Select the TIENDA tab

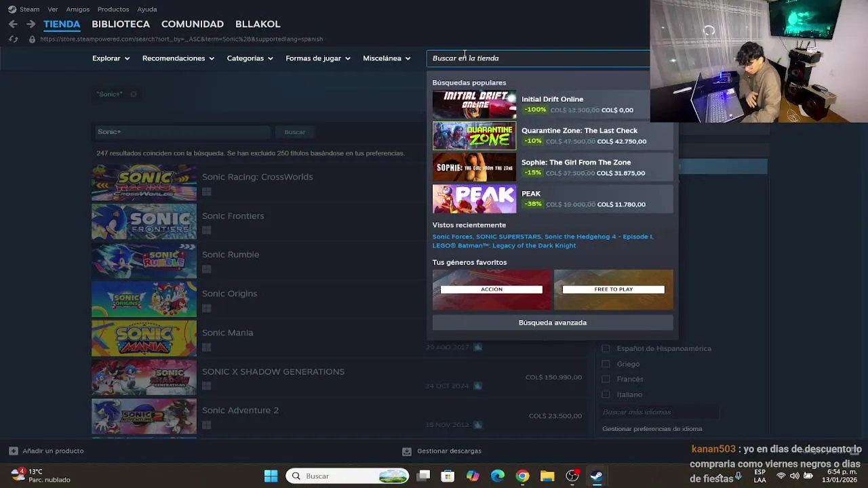[x=62, y=24]
